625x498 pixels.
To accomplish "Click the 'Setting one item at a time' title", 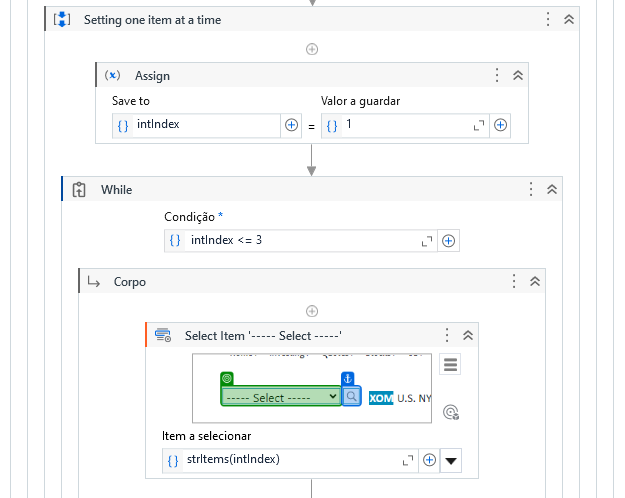I will [152, 20].
